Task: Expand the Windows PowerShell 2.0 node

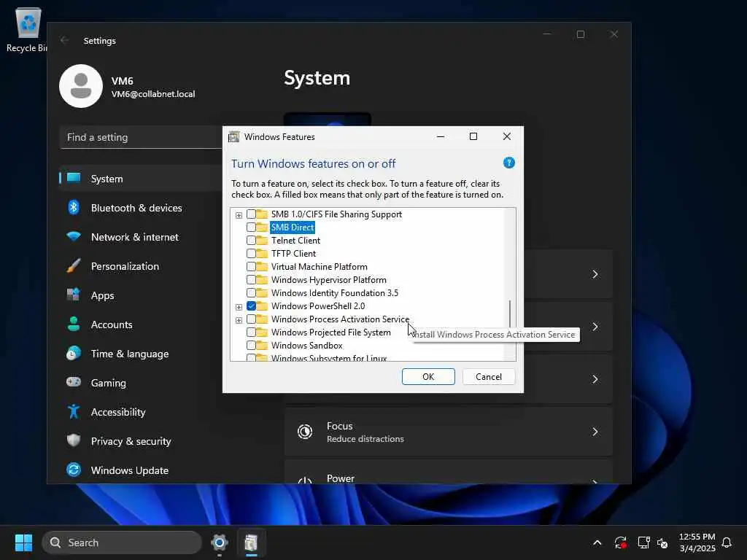Action: [239, 307]
